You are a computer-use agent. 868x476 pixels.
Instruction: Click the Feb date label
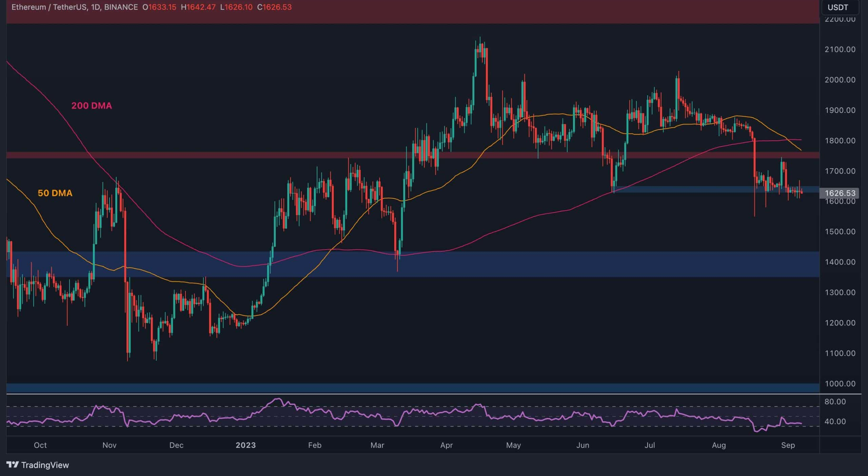(x=315, y=445)
